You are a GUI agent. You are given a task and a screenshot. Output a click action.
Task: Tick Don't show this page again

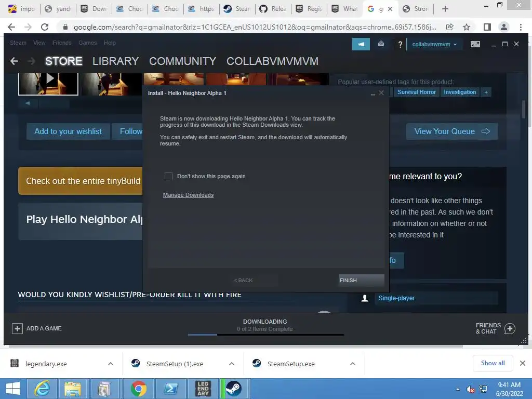[168, 177]
